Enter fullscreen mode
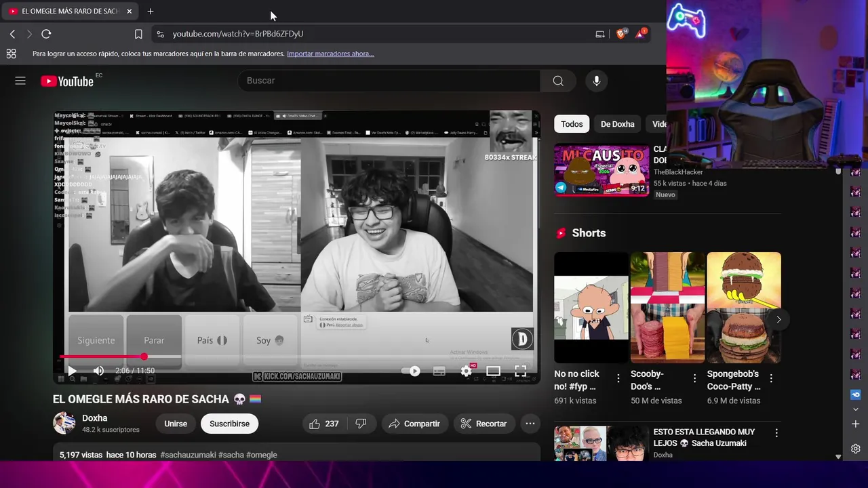Image resolution: width=868 pixels, height=488 pixels. coord(520,371)
